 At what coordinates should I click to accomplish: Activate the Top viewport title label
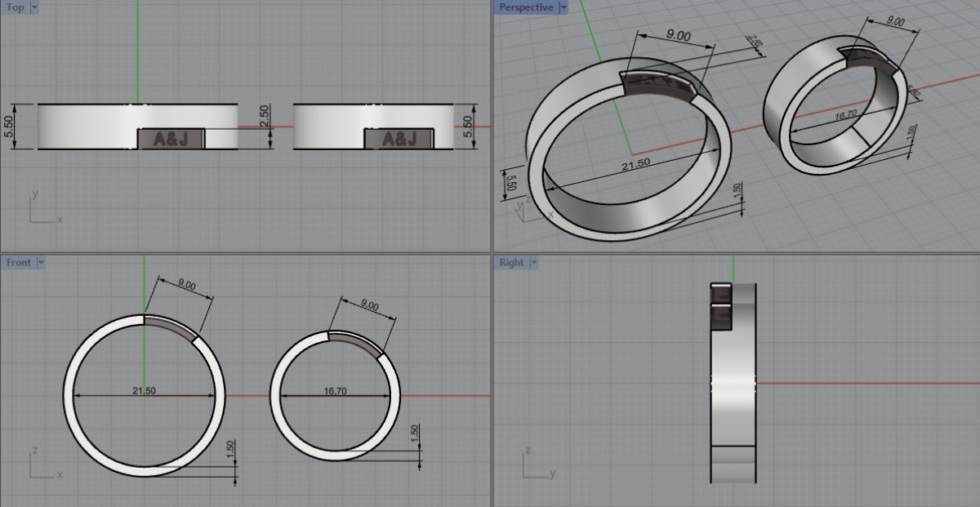pyautogui.click(x=15, y=7)
